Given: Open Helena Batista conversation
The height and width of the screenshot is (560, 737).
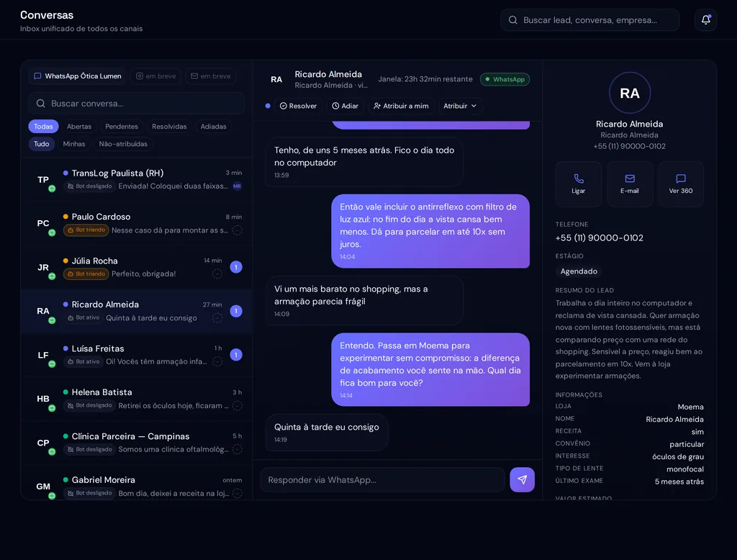Looking at the screenshot, I should coord(136,399).
